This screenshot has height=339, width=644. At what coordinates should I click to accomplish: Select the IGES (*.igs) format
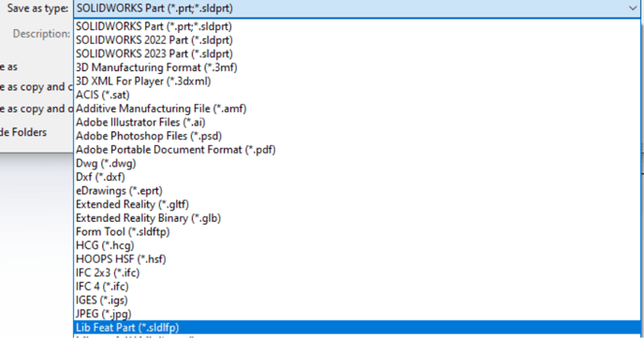tap(357, 300)
